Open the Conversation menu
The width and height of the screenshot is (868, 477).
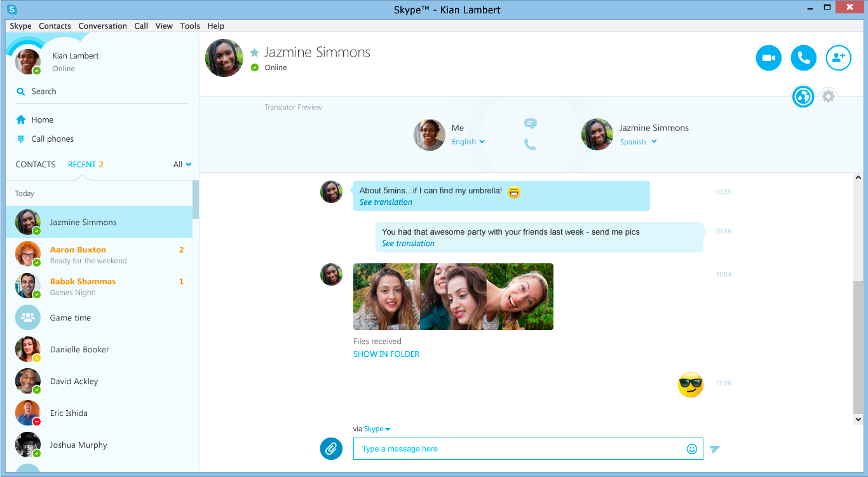tap(102, 25)
